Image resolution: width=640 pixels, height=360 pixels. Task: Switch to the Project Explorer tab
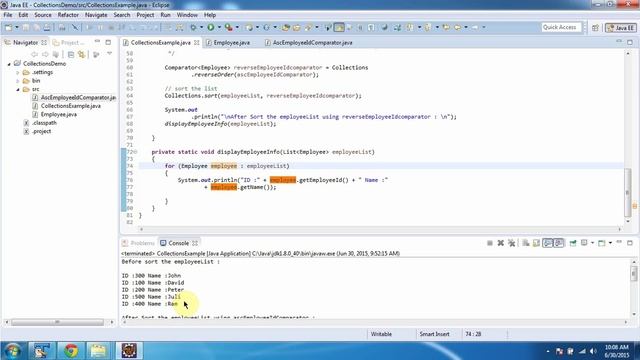tap(69, 42)
